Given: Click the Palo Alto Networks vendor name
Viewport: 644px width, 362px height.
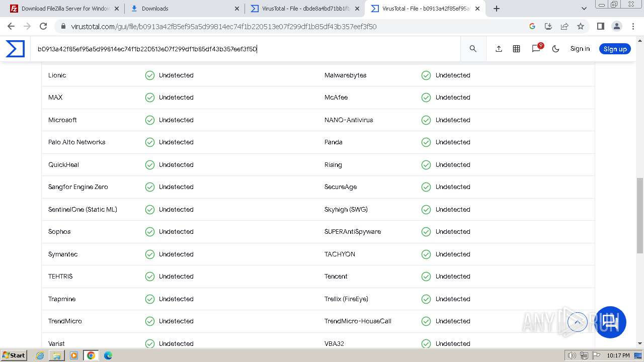Looking at the screenshot, I should 77,142.
